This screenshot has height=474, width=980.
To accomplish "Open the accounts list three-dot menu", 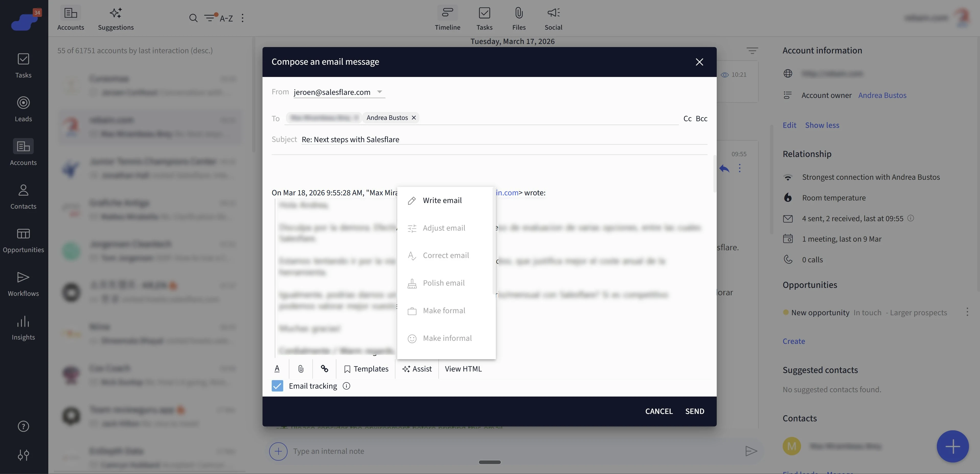I will [242, 18].
